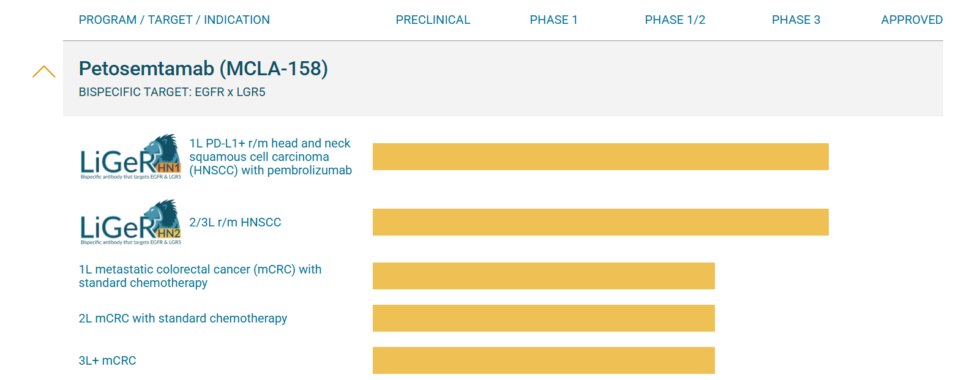Select the Petosemtamab (MCLA-158) heading
The height and width of the screenshot is (380, 980).
pos(203,69)
